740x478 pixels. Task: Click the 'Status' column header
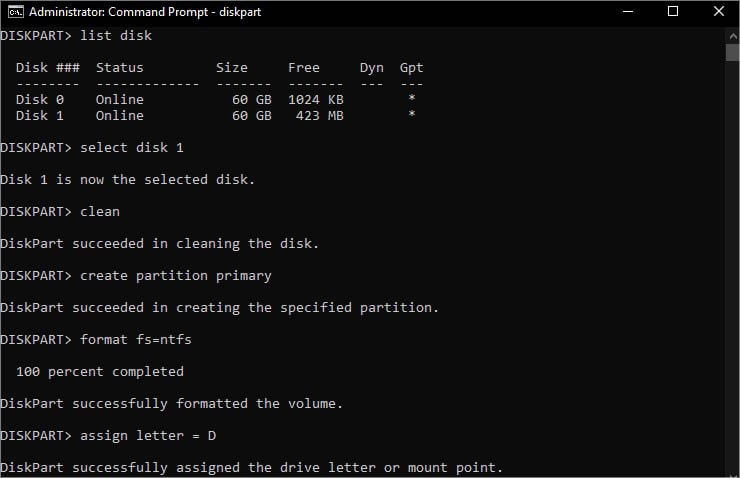[x=120, y=68]
